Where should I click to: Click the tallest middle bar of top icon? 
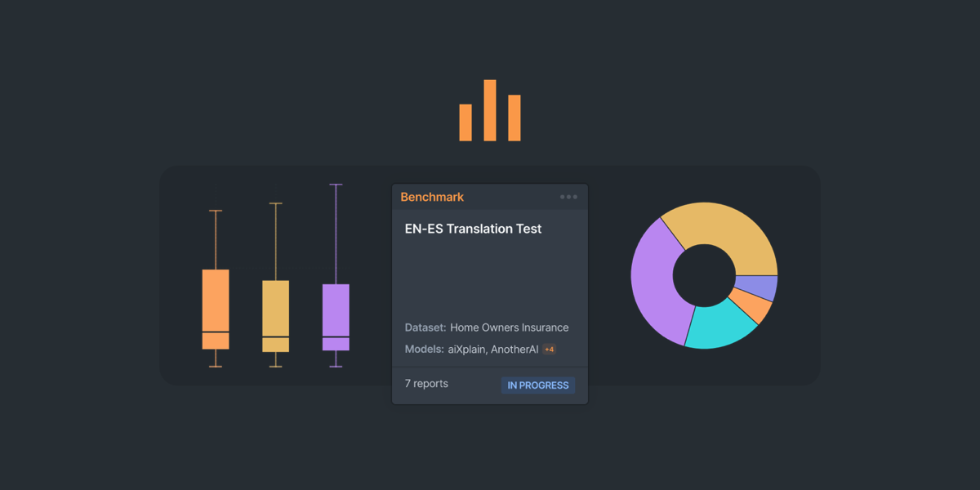[x=490, y=110]
